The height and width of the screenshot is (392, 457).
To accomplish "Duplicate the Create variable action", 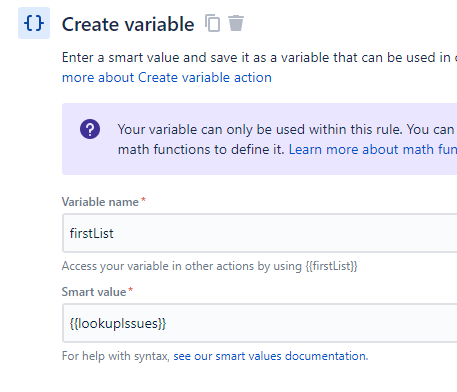I will (212, 23).
